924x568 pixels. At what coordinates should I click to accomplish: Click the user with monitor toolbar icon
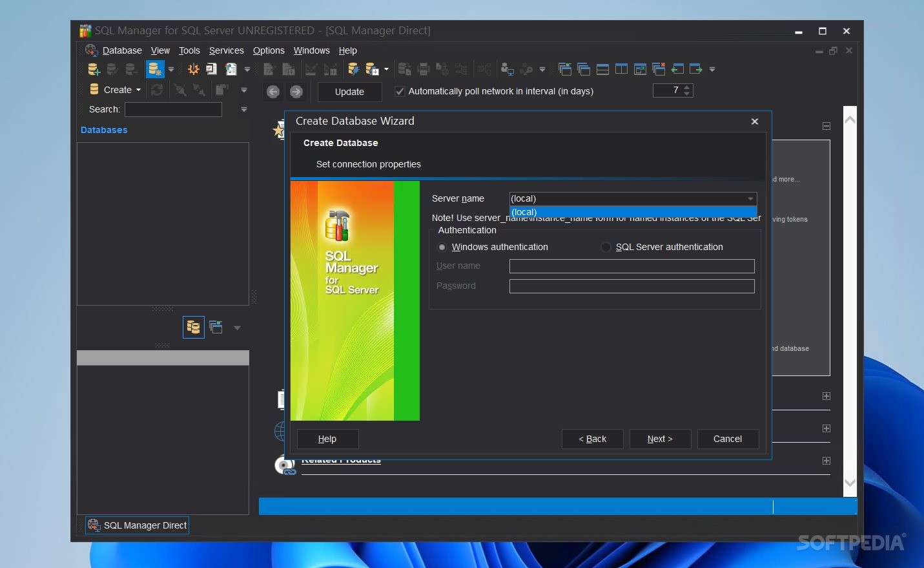click(x=508, y=69)
